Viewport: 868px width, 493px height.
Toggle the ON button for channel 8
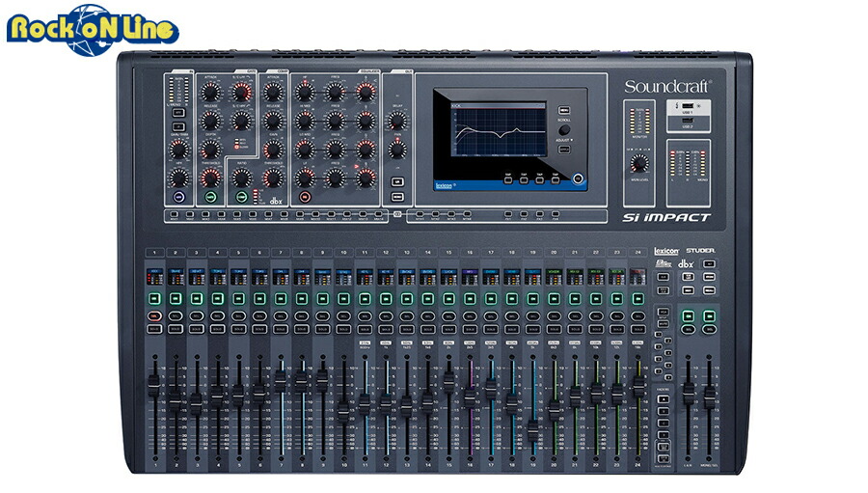[302, 299]
